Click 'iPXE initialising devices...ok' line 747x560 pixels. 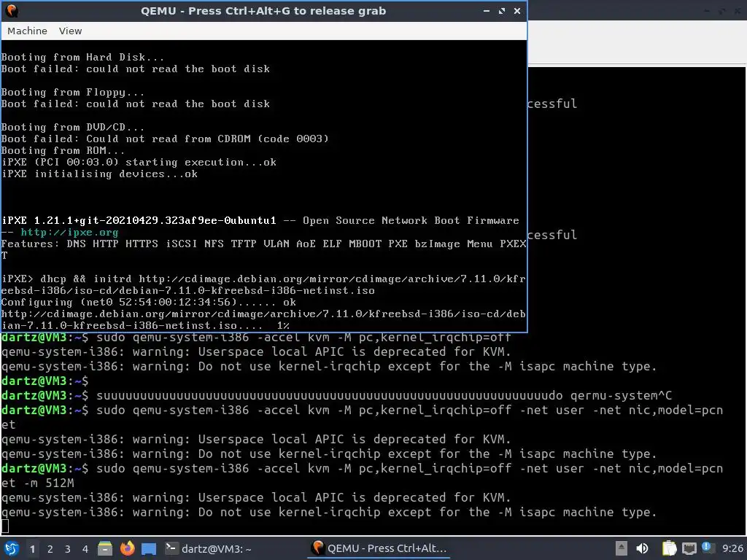click(99, 174)
